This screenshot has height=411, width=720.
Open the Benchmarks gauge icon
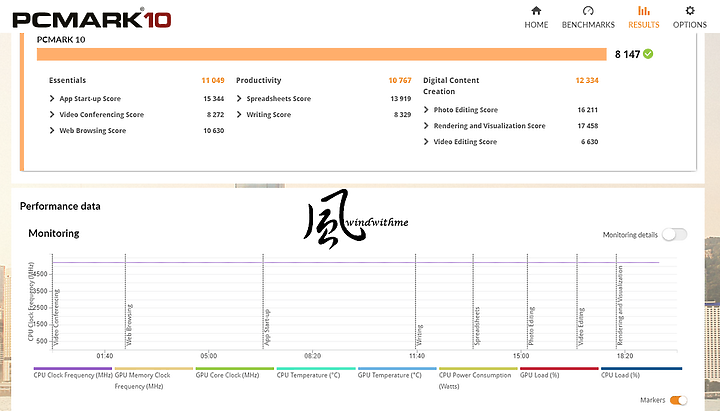pos(588,11)
